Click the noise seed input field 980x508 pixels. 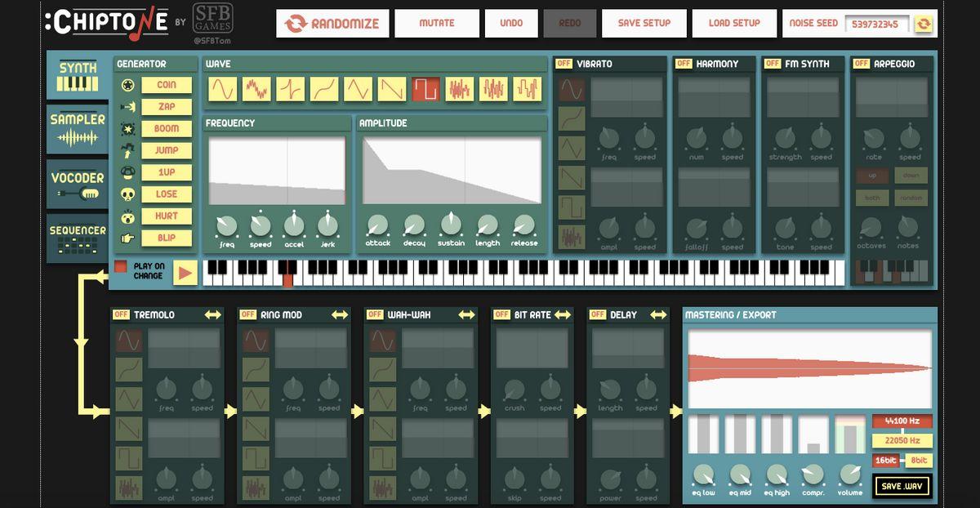click(876, 24)
